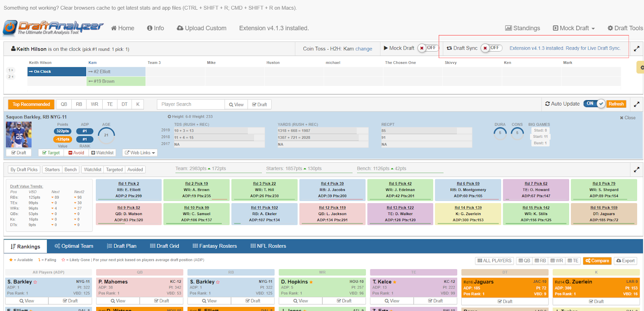Image resolution: width=644 pixels, height=311 pixels.
Task: Select the #2 Elliott draft cell
Action: click(x=116, y=72)
